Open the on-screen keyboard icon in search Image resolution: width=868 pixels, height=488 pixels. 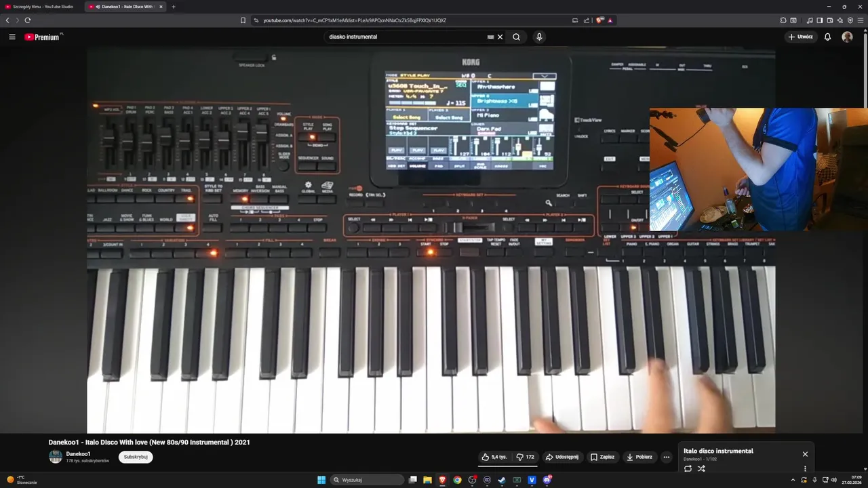coord(491,37)
